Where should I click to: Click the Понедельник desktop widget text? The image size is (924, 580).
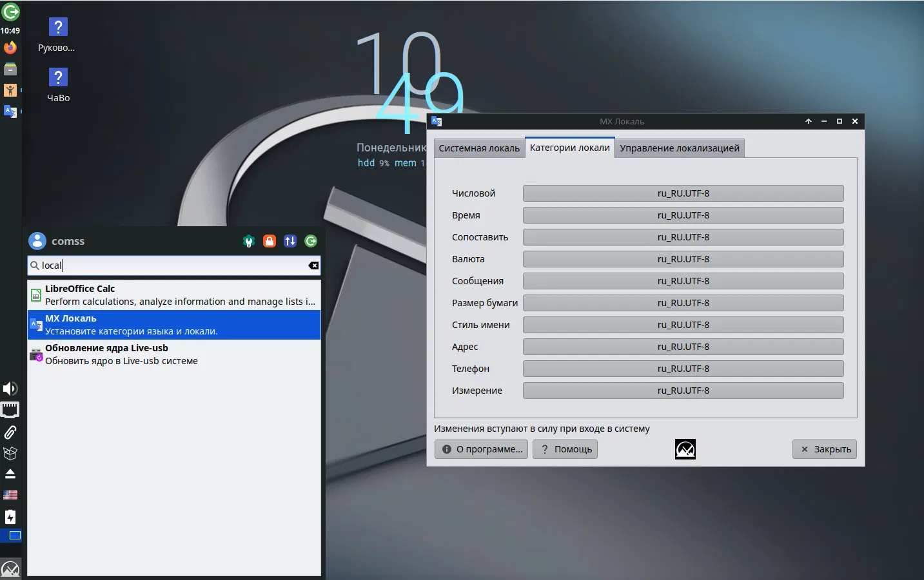pyautogui.click(x=391, y=148)
